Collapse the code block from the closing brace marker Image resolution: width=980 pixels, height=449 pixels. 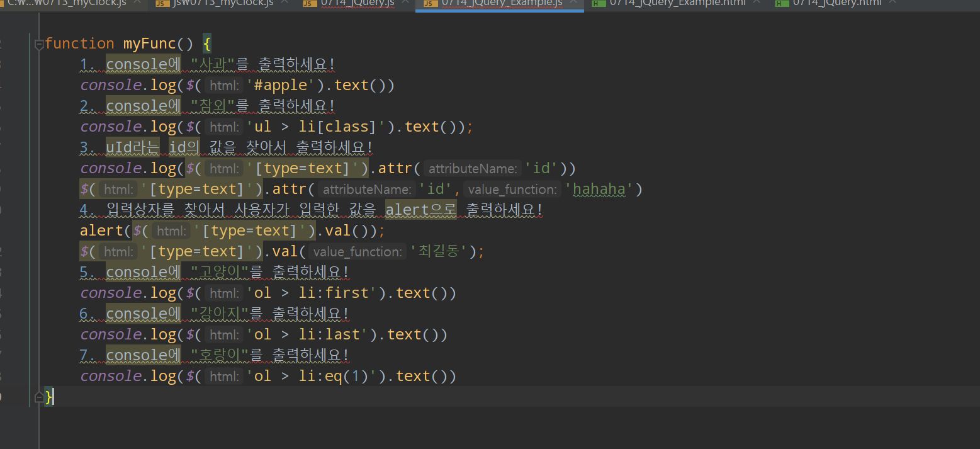click(x=39, y=396)
